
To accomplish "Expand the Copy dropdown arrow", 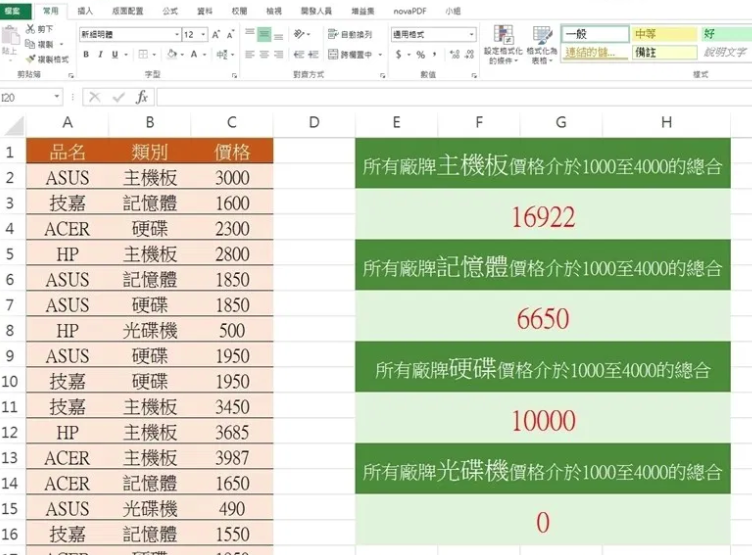I will click(x=61, y=44).
